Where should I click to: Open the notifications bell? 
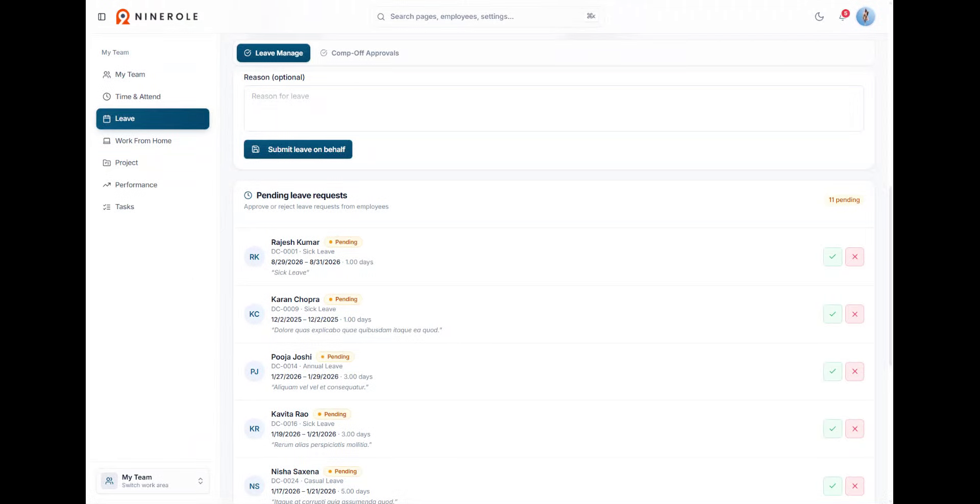(842, 17)
